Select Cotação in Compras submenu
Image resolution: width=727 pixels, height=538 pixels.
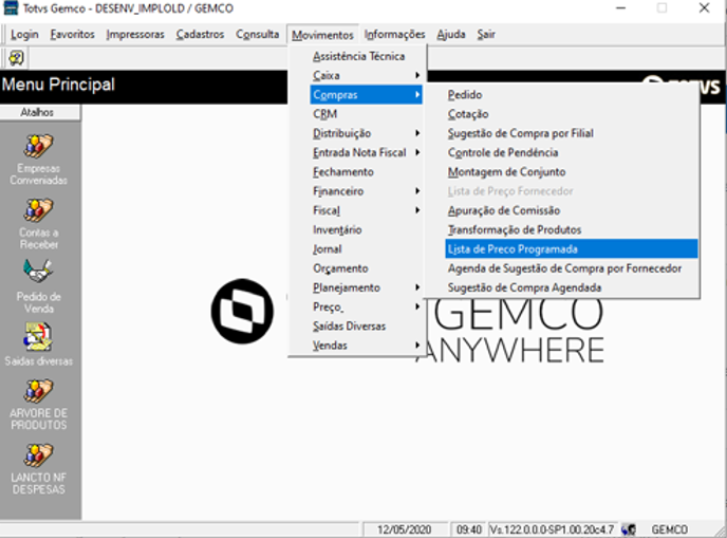click(571, 114)
